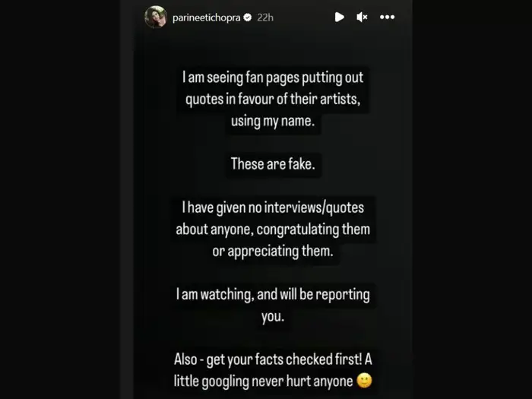Click the 'I am watching, and will be reporting' line
Screen dimensions: 532x399
point(273,295)
